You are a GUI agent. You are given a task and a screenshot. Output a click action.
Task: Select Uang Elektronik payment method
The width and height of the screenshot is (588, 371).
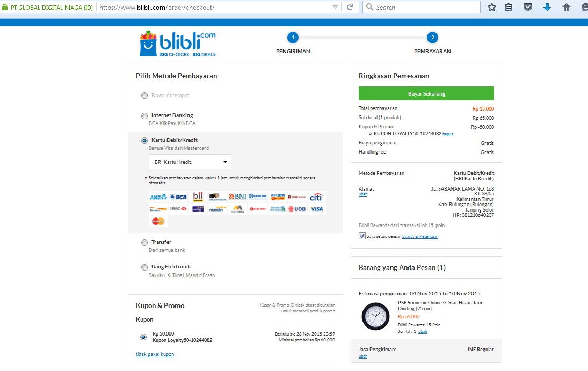coord(144,267)
